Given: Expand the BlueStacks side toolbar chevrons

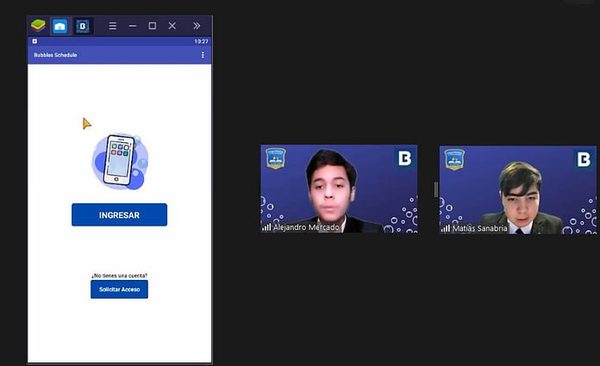Looking at the screenshot, I should [196, 26].
